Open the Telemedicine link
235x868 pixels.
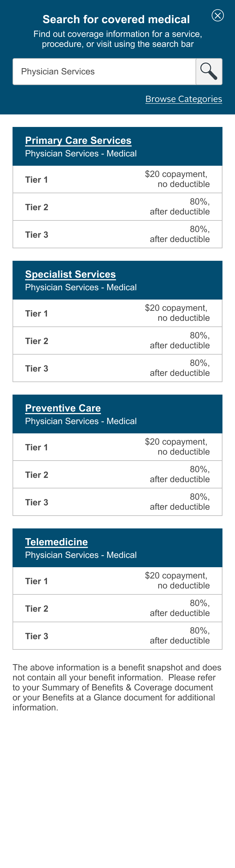[56, 542]
